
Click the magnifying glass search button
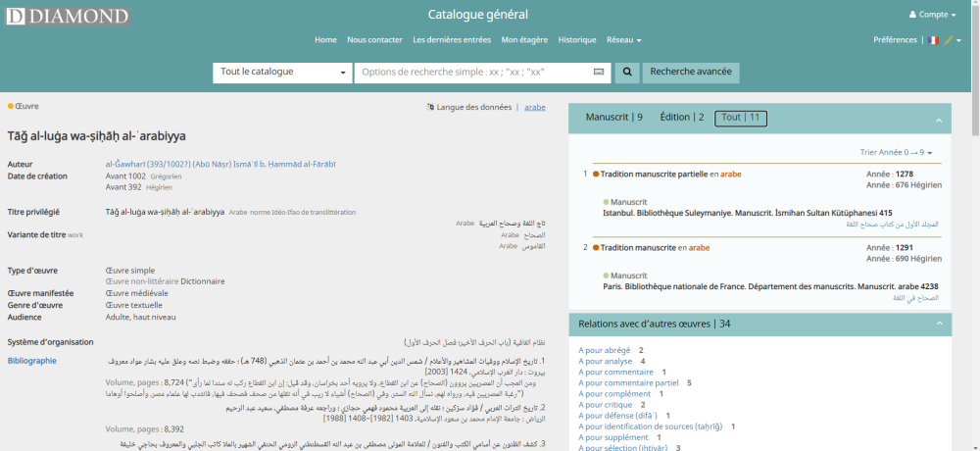click(627, 73)
